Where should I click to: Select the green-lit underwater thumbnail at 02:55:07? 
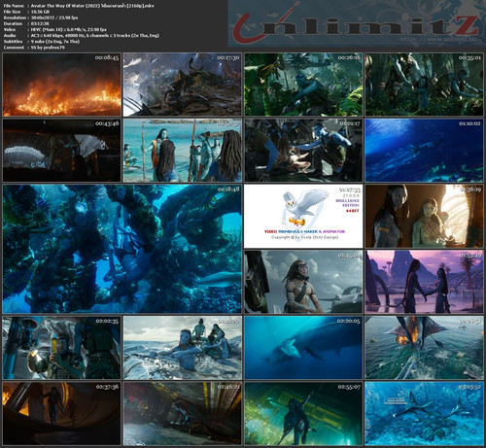(x=303, y=413)
